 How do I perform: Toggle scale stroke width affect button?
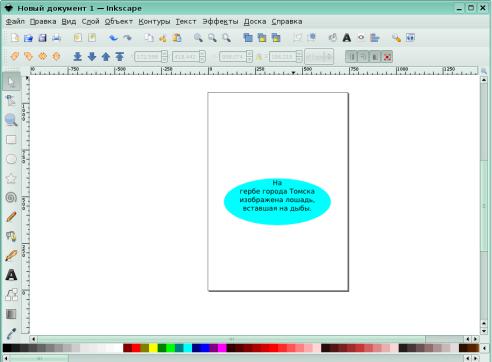click(352, 57)
